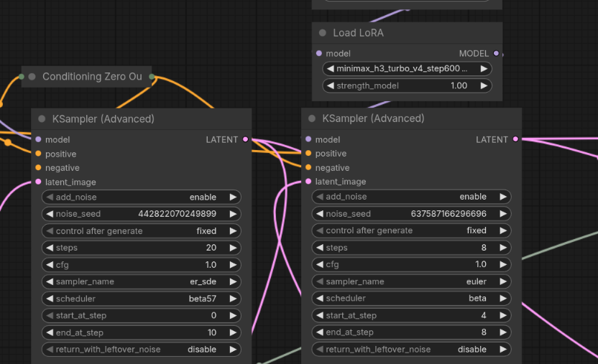
Task: Click right KSampler model input socket
Action: coord(308,139)
